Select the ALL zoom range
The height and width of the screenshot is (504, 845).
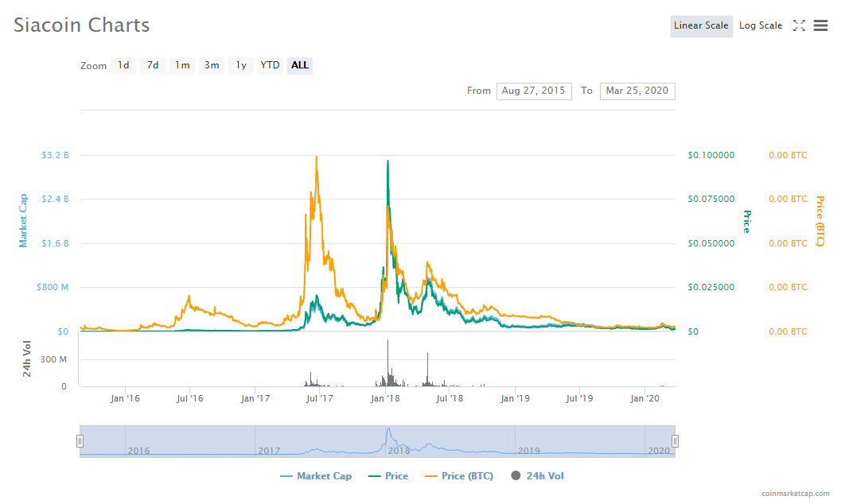click(300, 65)
